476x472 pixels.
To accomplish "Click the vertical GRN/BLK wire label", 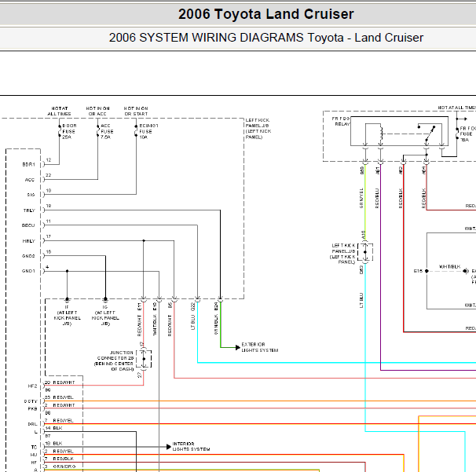I will coord(216,324).
